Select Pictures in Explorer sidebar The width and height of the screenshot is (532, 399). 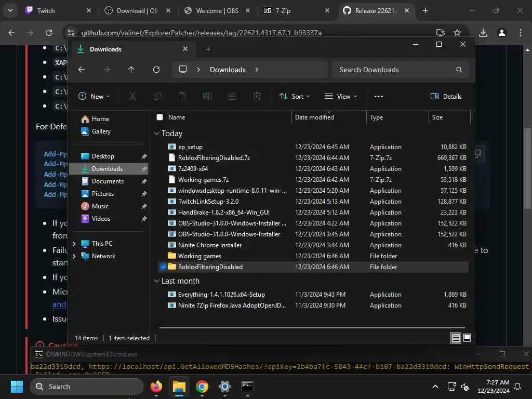coord(103,194)
